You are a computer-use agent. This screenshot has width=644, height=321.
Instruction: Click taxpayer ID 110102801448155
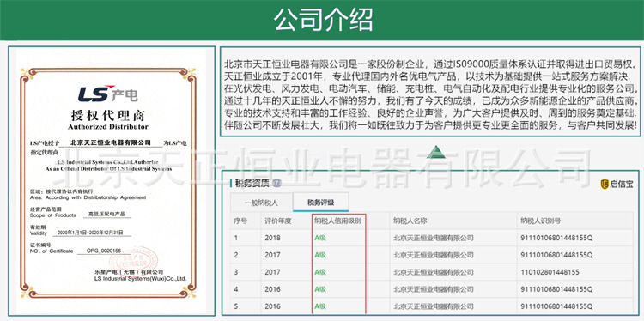click(550, 272)
